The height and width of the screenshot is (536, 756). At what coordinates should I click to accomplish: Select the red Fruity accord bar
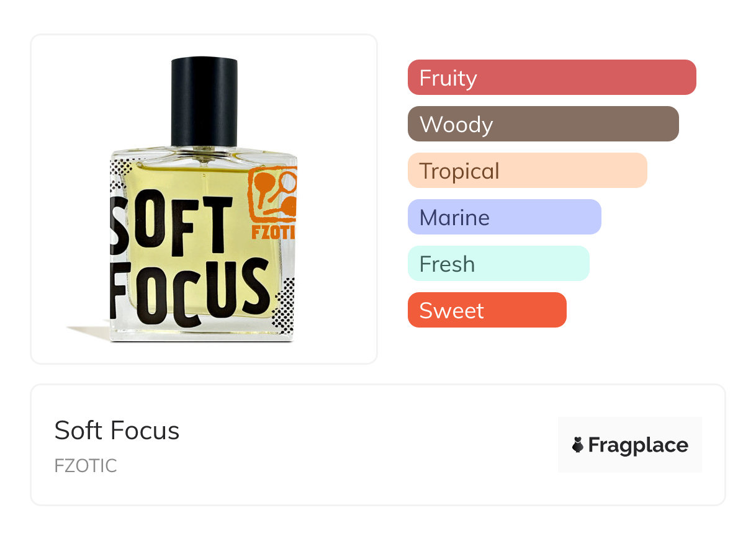click(551, 78)
